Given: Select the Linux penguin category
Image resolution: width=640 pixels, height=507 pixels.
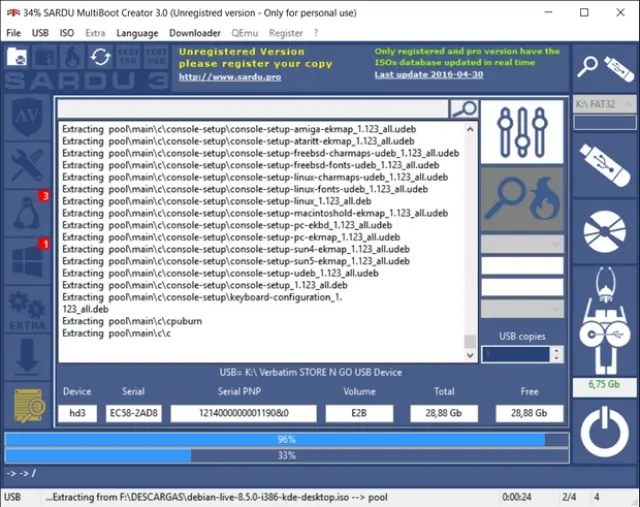Looking at the screenshot, I should click(x=25, y=212).
